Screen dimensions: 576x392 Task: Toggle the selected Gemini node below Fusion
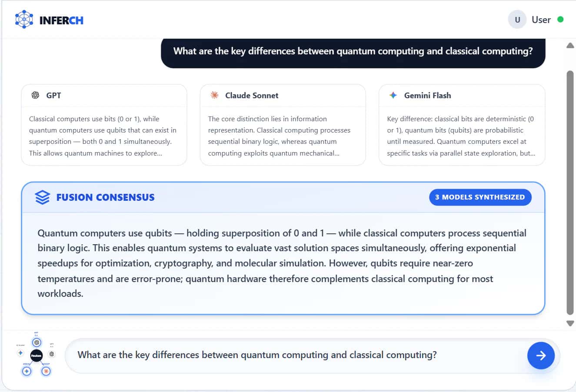[x=27, y=371]
